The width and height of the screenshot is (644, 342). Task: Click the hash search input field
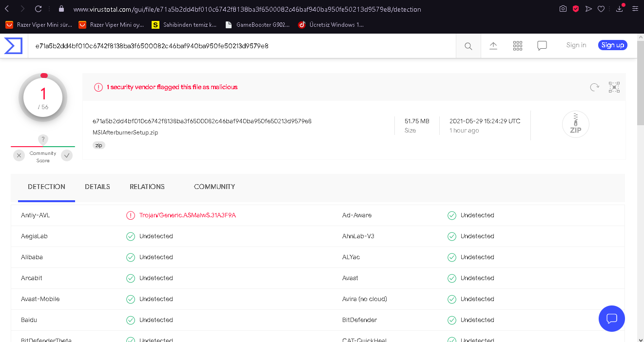pyautogui.click(x=242, y=46)
